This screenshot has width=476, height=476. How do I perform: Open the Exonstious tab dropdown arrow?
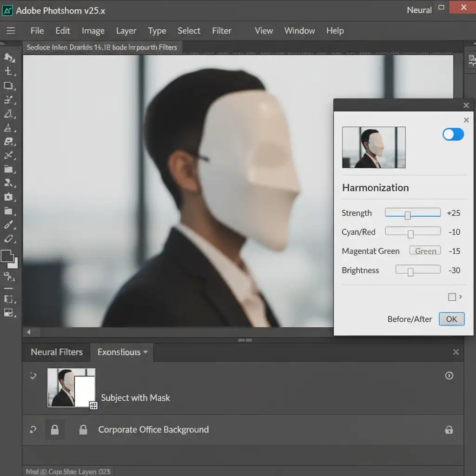tap(145, 352)
